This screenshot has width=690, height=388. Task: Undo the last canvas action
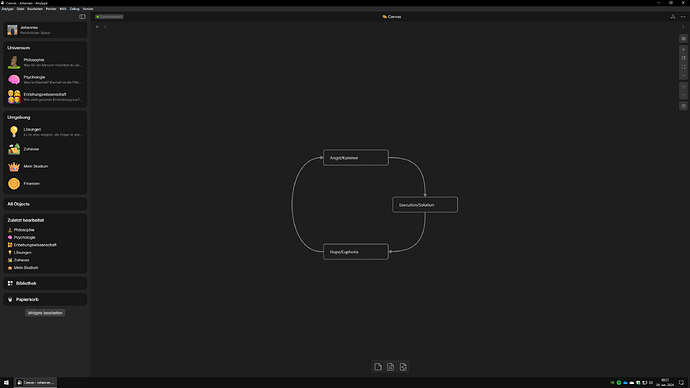pyautogui.click(x=683, y=87)
